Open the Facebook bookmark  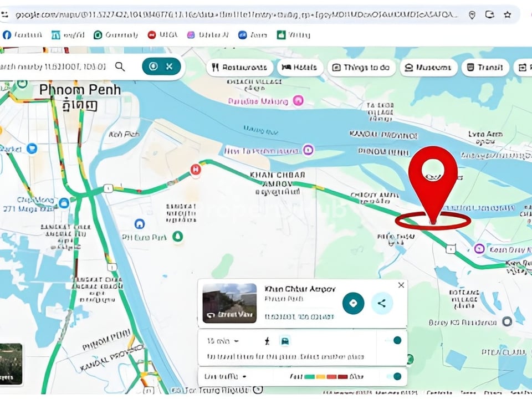pyautogui.click(x=22, y=35)
